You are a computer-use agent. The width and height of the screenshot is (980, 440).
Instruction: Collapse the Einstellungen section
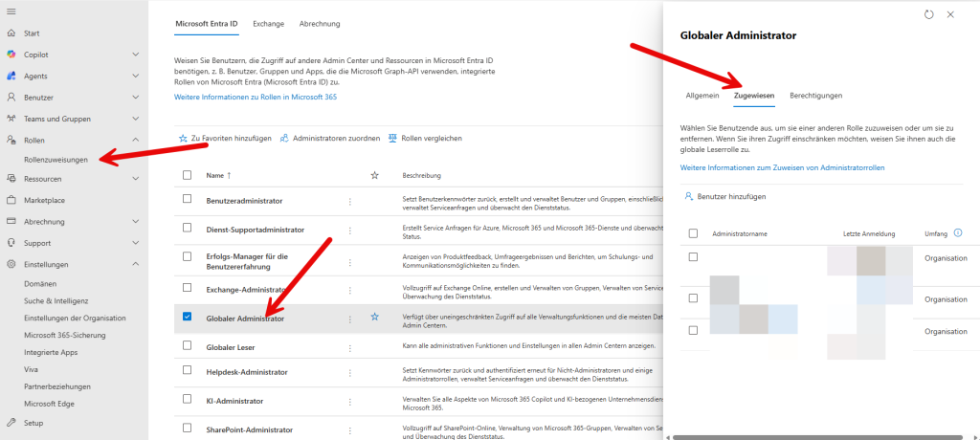(x=136, y=265)
